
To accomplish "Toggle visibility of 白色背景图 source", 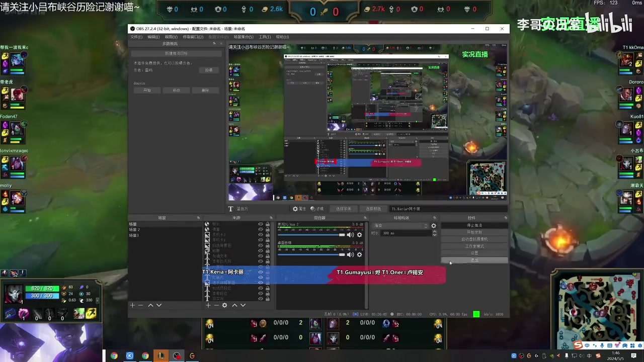I will 261,245.
